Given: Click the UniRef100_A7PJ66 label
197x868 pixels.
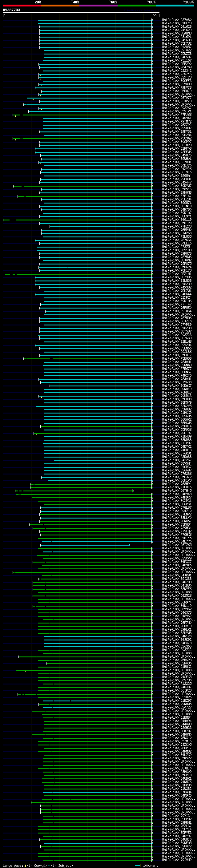Looking at the screenshot, I should (x=177, y=115).
